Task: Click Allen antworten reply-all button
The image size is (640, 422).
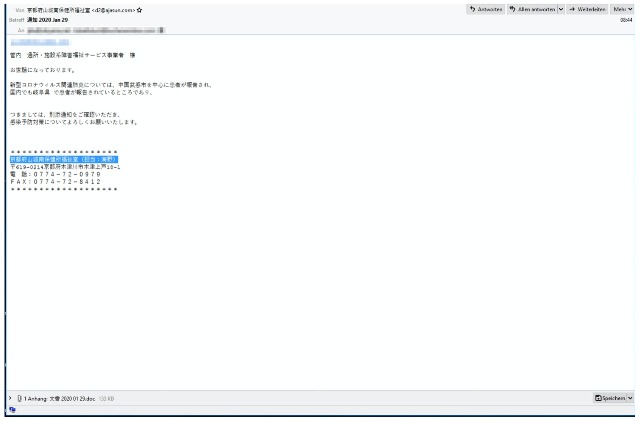Action: pyautogui.click(x=530, y=9)
